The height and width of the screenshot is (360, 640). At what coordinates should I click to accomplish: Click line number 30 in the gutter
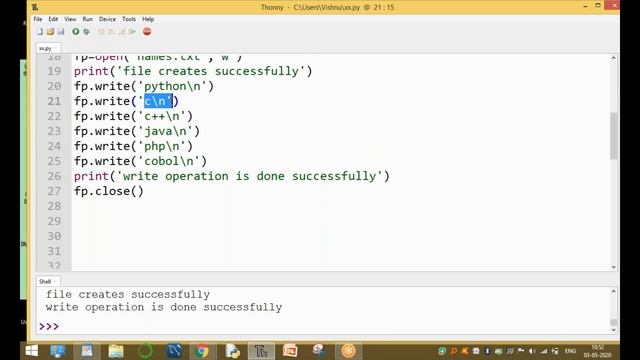point(54,236)
